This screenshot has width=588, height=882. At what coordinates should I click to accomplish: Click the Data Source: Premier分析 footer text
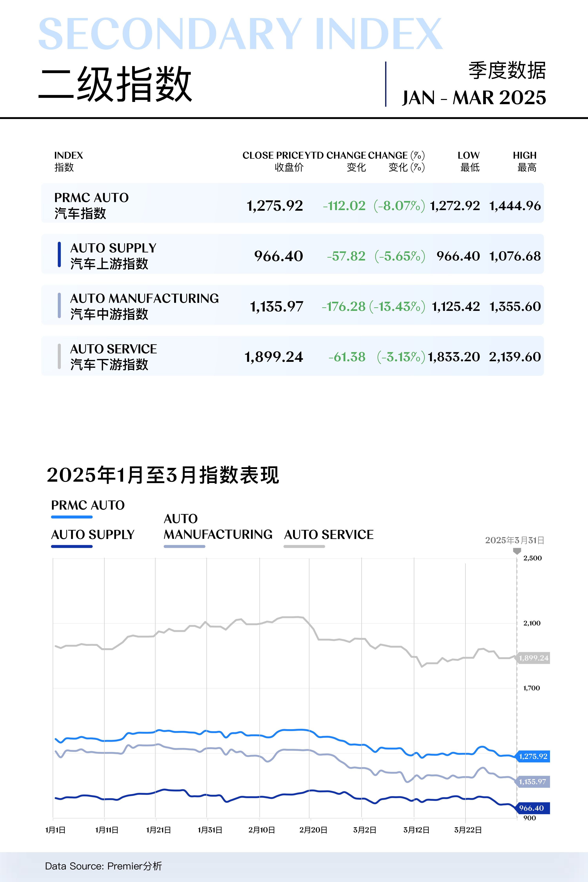103,866
